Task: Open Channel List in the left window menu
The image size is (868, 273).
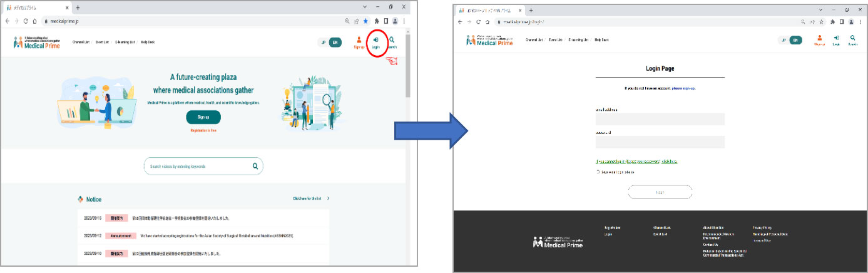Action: pos(81,42)
